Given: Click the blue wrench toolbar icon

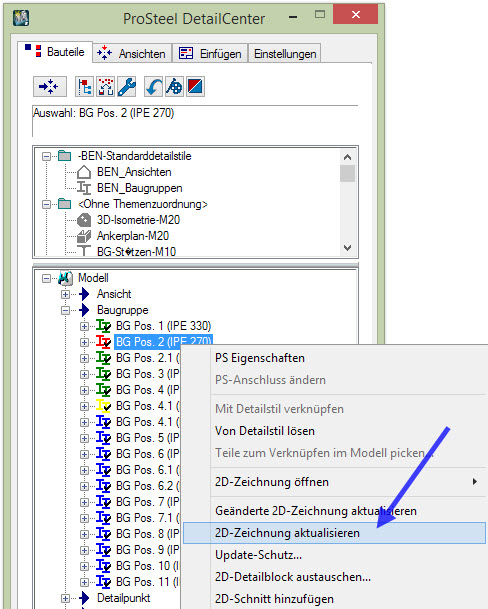Looking at the screenshot, I should click(126, 86).
